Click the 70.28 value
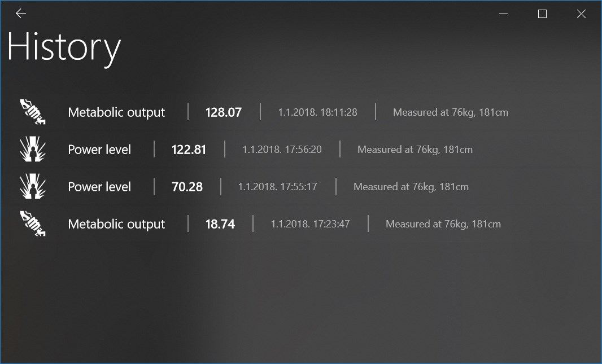This screenshot has height=364, width=602. (187, 187)
